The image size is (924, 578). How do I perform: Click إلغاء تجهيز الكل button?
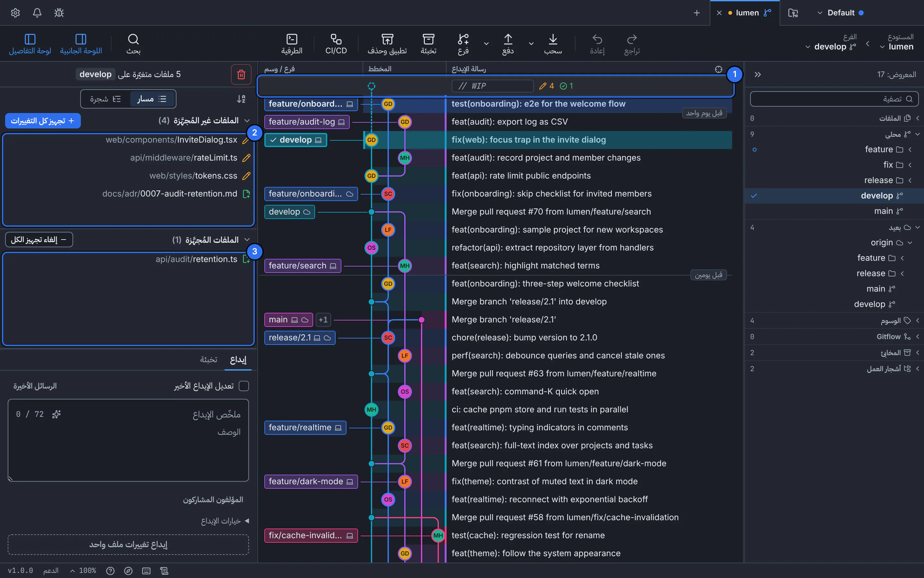coord(39,240)
